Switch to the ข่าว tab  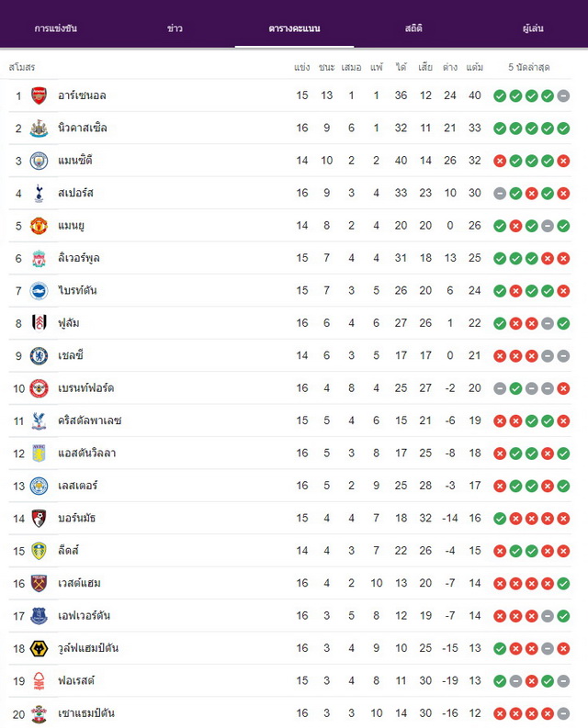pos(175,28)
